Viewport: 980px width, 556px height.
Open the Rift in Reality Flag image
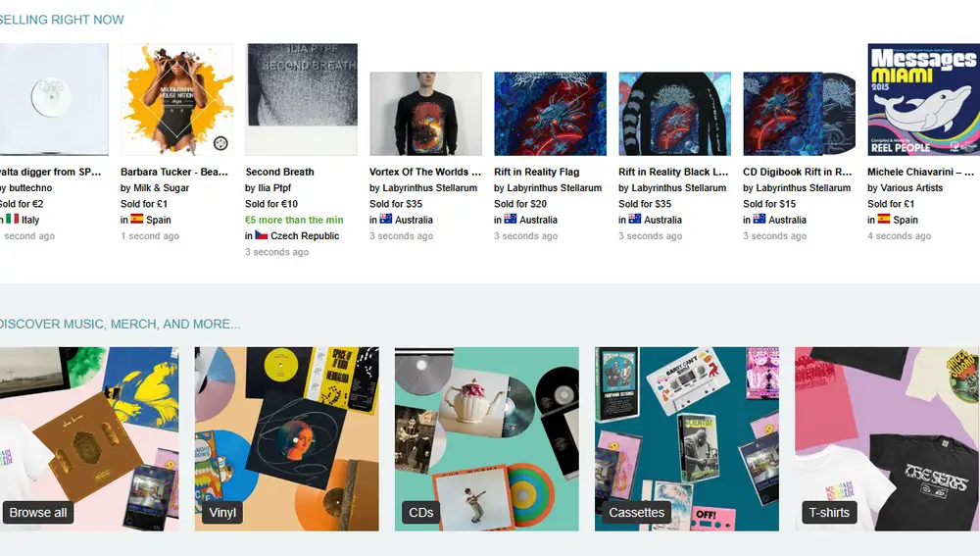pos(550,114)
